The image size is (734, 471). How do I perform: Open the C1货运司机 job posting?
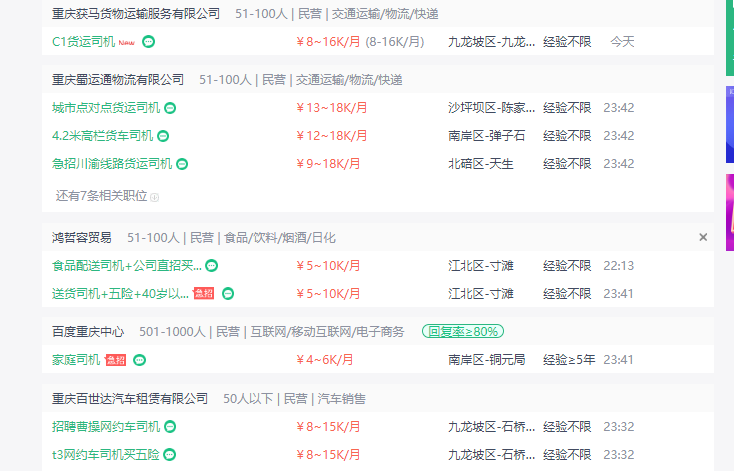[x=83, y=42]
